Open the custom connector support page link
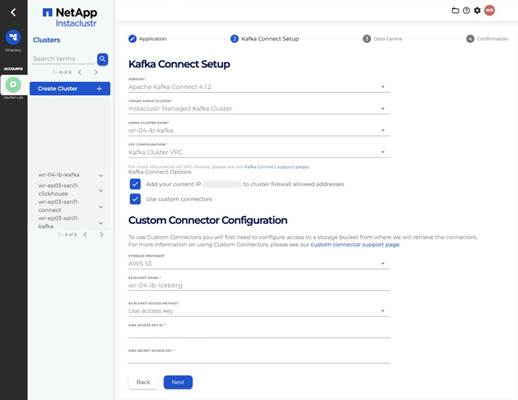The height and width of the screenshot is (400, 518). [x=355, y=245]
